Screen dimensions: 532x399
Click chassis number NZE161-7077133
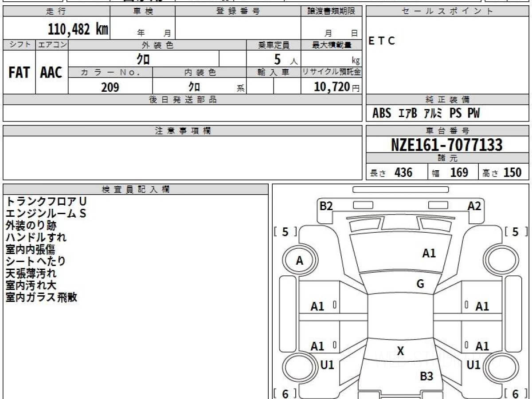click(x=447, y=145)
